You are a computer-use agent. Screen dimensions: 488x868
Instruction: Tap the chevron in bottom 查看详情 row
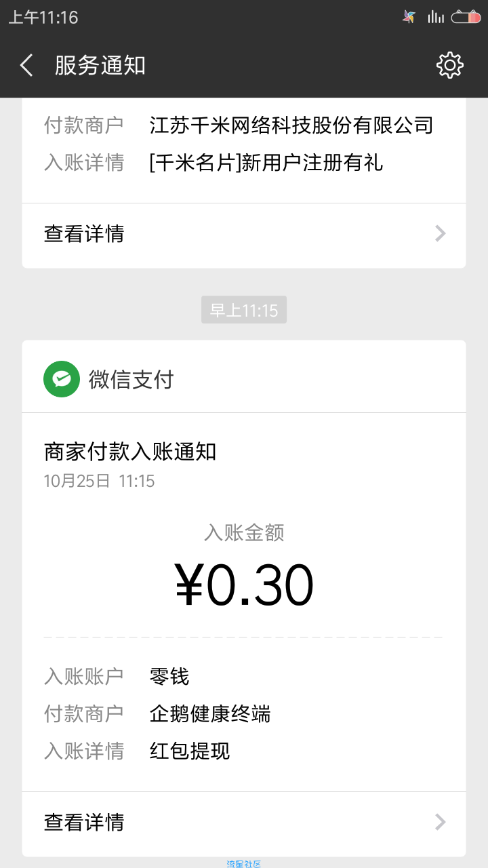(441, 823)
